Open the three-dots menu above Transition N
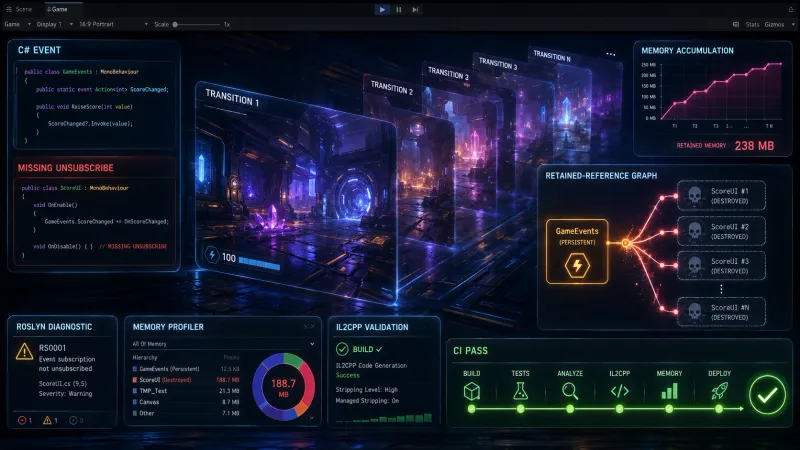 click(610, 54)
